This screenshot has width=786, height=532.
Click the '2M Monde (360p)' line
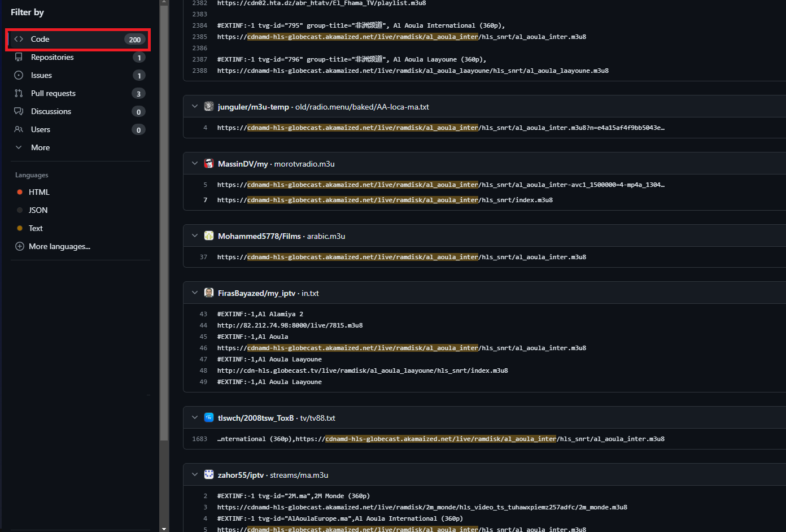(294, 496)
